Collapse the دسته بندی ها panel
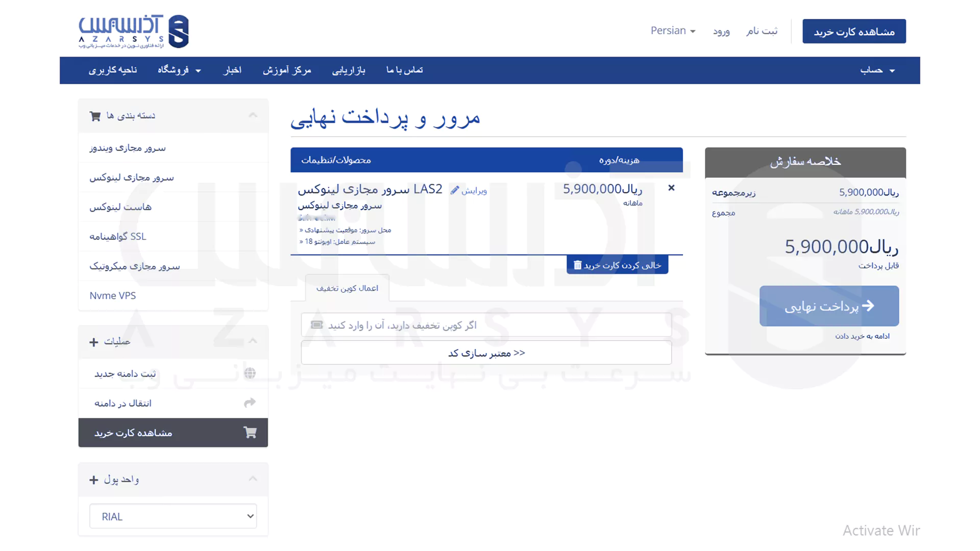980x551 pixels. click(253, 115)
